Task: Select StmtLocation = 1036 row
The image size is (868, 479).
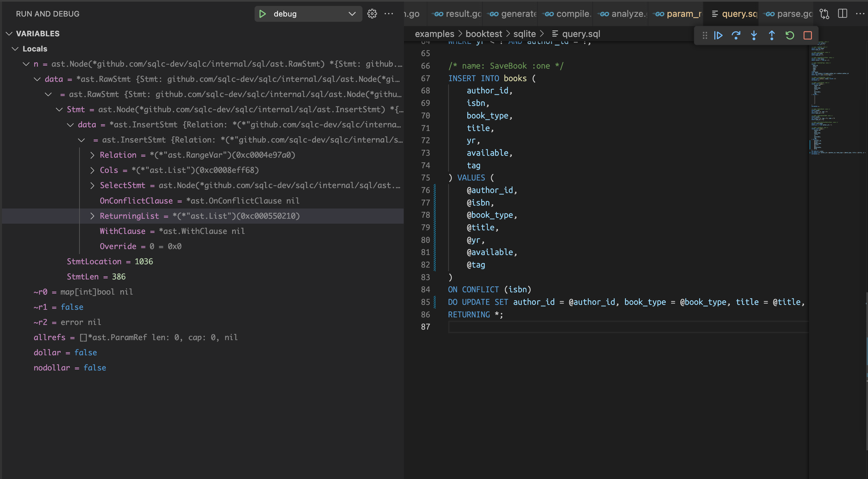Action: coord(203,262)
